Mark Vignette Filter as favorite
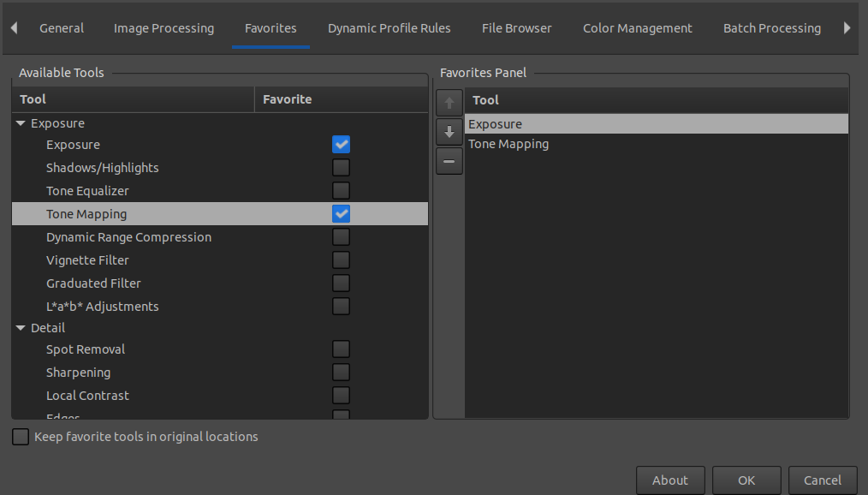Screen dimensions: 868x495 click(341, 260)
